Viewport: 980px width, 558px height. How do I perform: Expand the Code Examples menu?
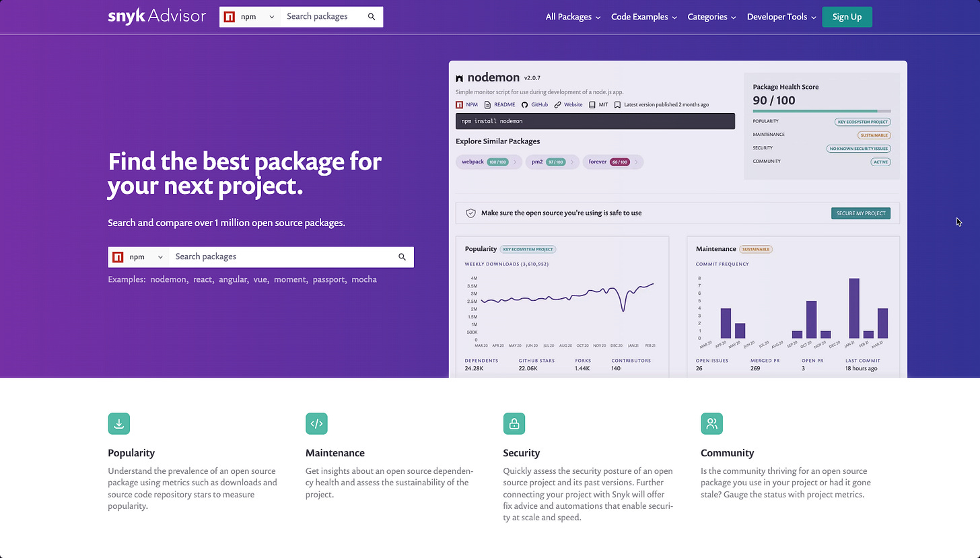(x=644, y=17)
